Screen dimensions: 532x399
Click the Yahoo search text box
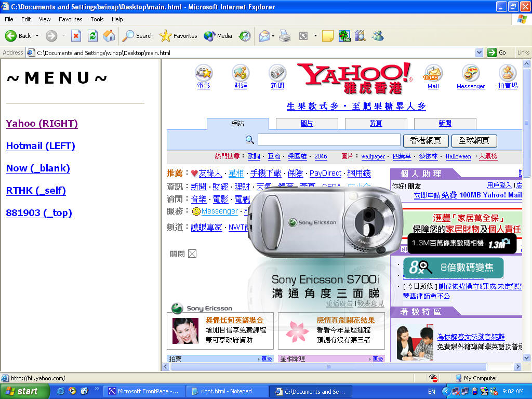(329, 140)
